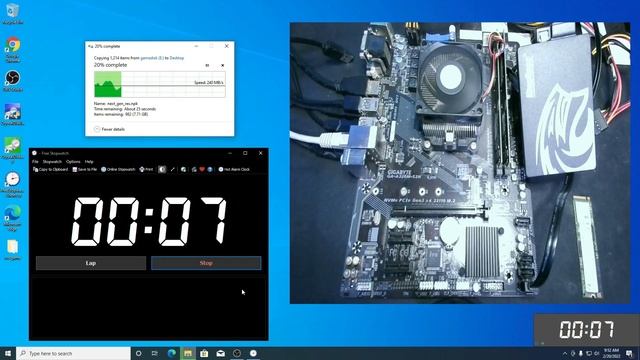Click the 00:07 stopwatch time display

click(x=149, y=222)
